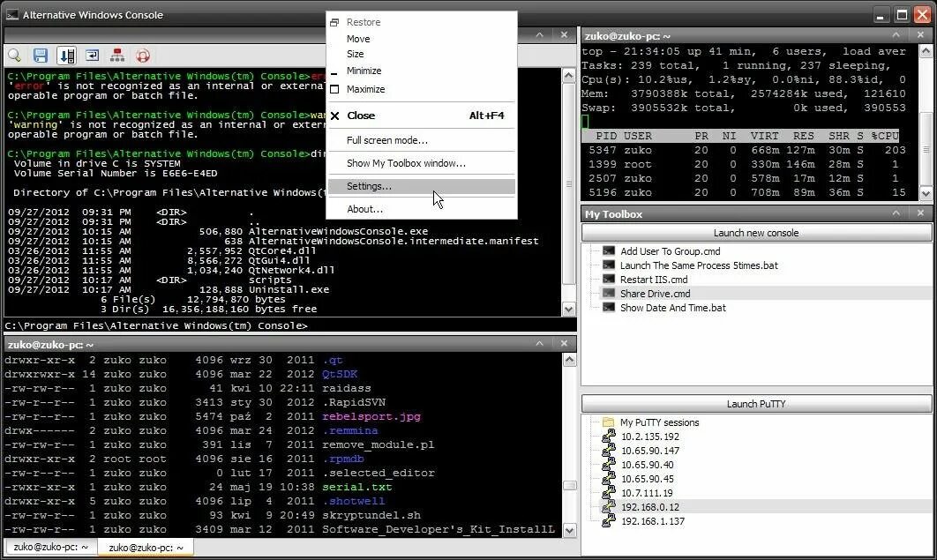Screen dimensions: 937x560
Task: Toggle the scroll-to-bottom toolbar icon
Action: tap(66, 55)
